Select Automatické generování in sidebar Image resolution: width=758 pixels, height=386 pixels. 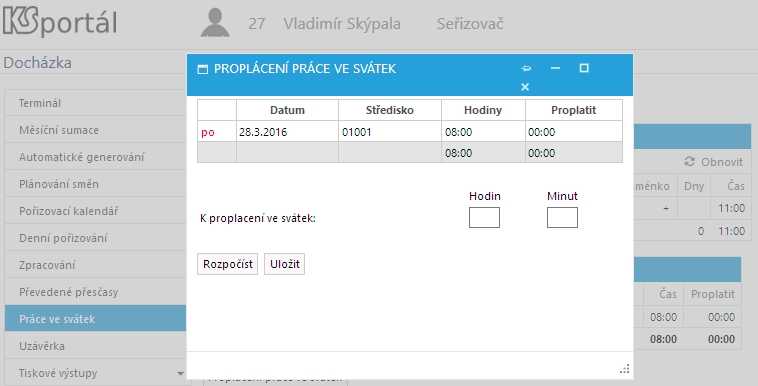[95, 157]
